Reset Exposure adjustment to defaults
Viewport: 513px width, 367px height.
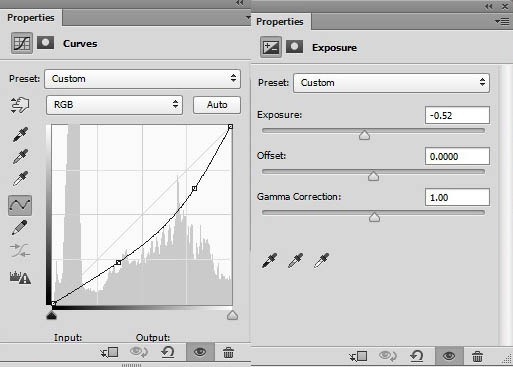[417, 356]
